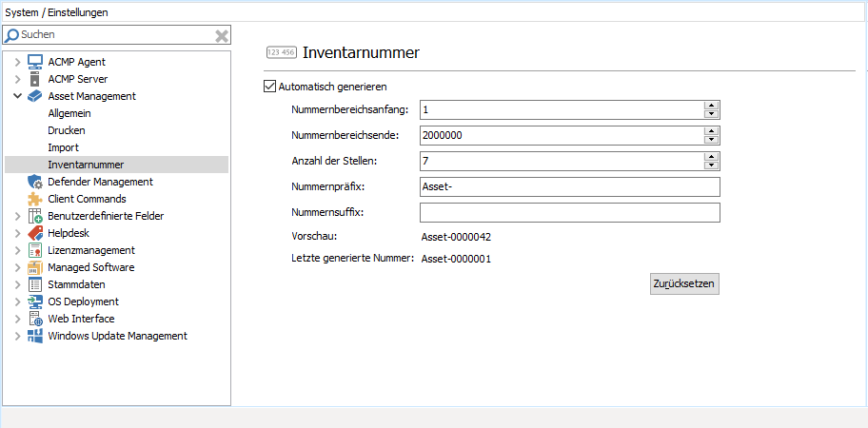Click the ACMP Agent label

[76, 62]
